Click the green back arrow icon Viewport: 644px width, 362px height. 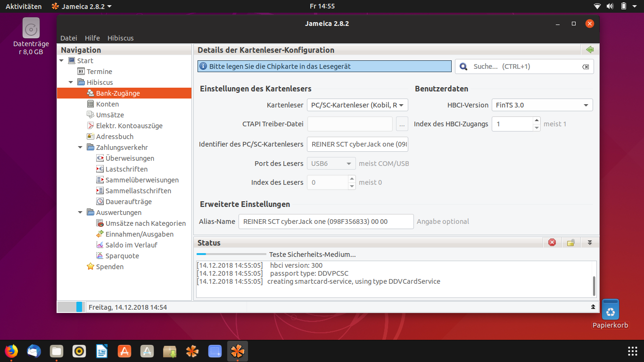click(x=589, y=49)
